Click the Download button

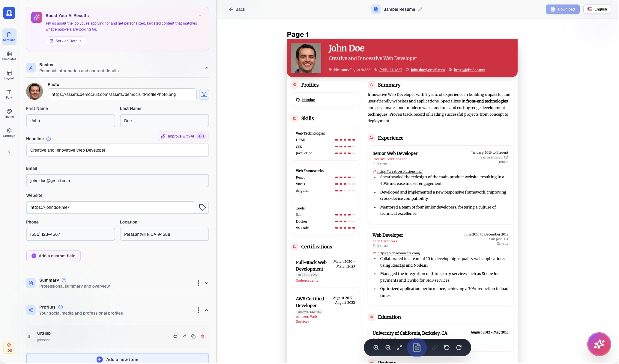[562, 9]
